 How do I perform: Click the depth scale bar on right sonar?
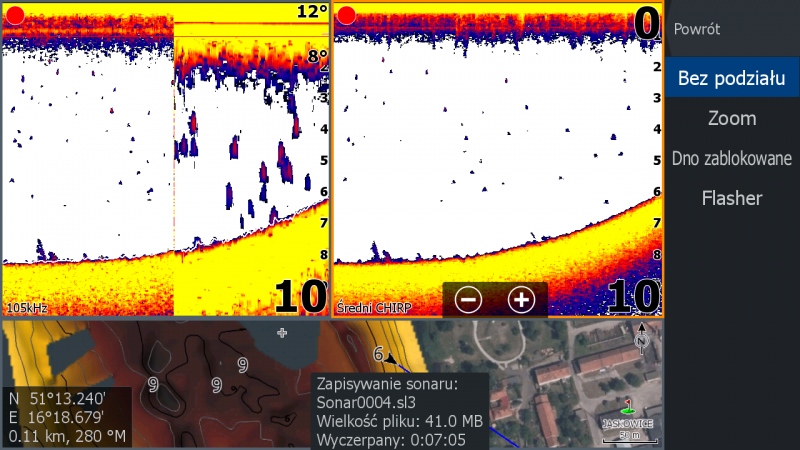[656, 160]
